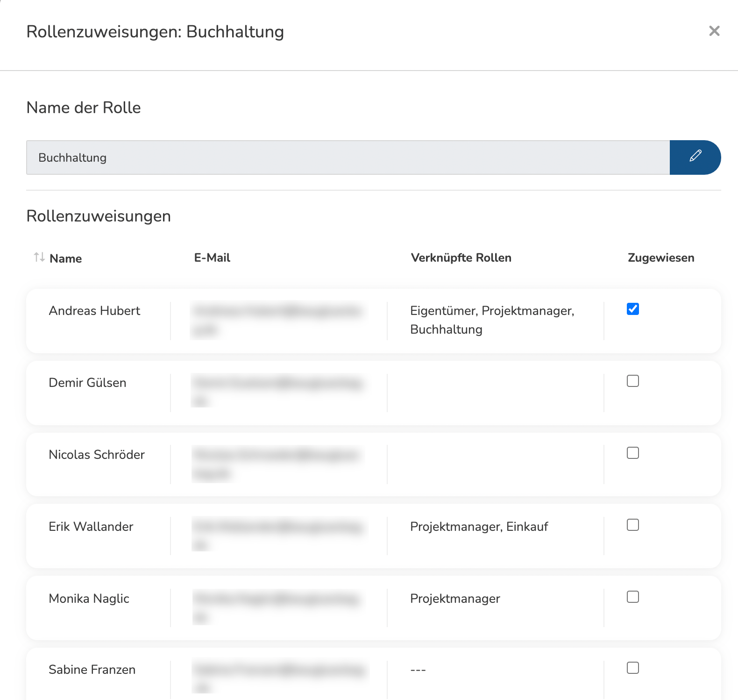Select Sabine Franzen's assignment checkbox
Viewport: 738px width, 700px height.
coord(632,668)
